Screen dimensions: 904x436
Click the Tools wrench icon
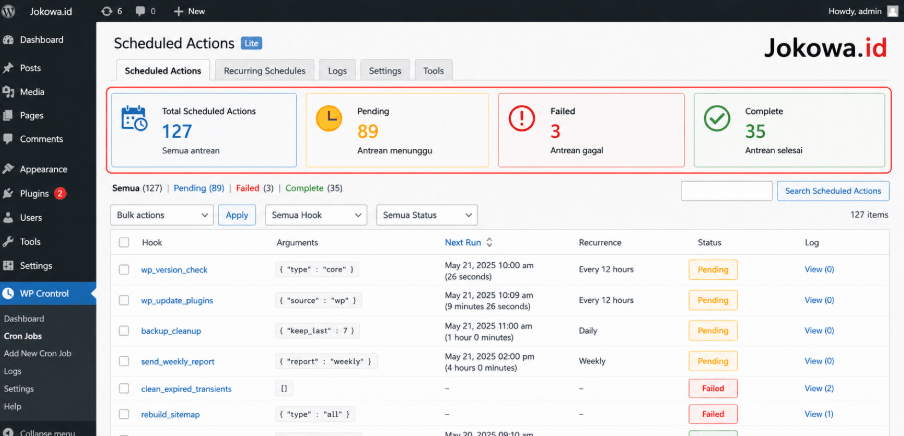tap(8, 242)
